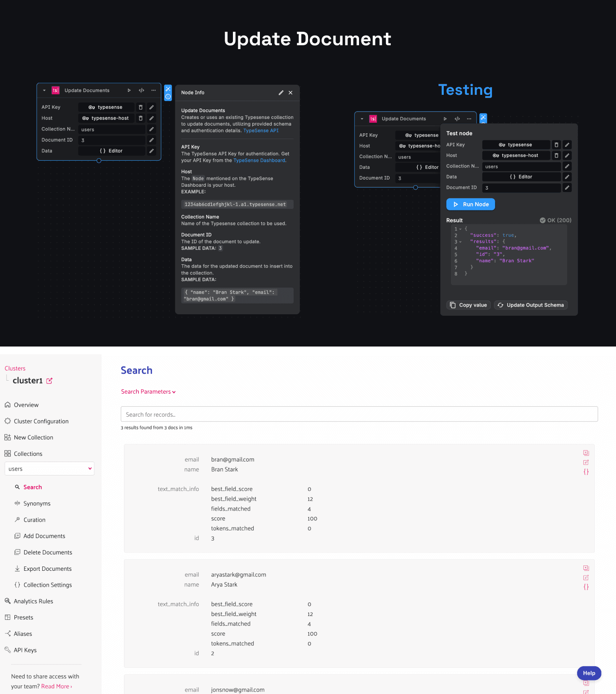Click Copy value button
This screenshot has width=616, height=694.
point(468,305)
